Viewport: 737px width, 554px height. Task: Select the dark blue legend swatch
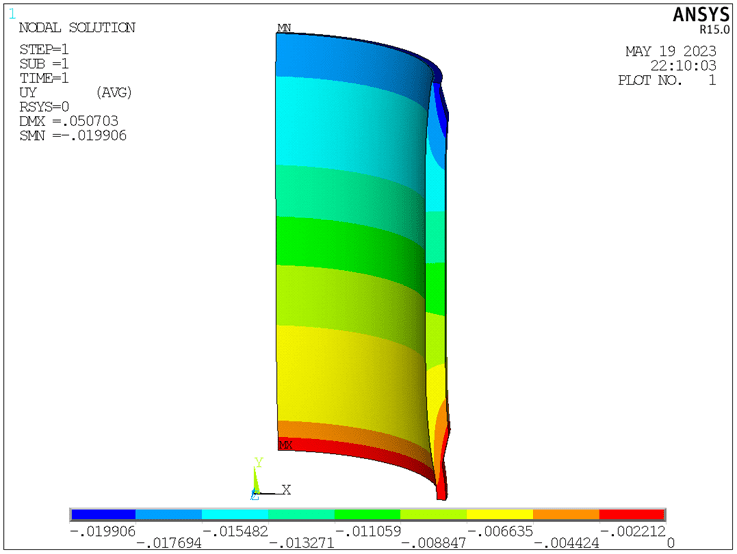[103, 515]
